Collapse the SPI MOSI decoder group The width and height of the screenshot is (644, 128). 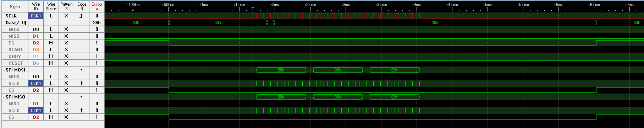pyautogui.click(x=4, y=70)
